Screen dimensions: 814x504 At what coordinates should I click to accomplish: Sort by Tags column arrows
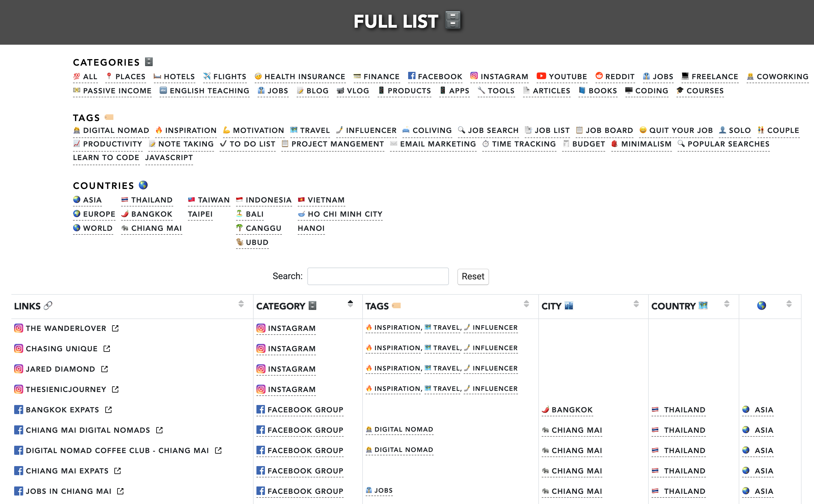click(x=526, y=304)
